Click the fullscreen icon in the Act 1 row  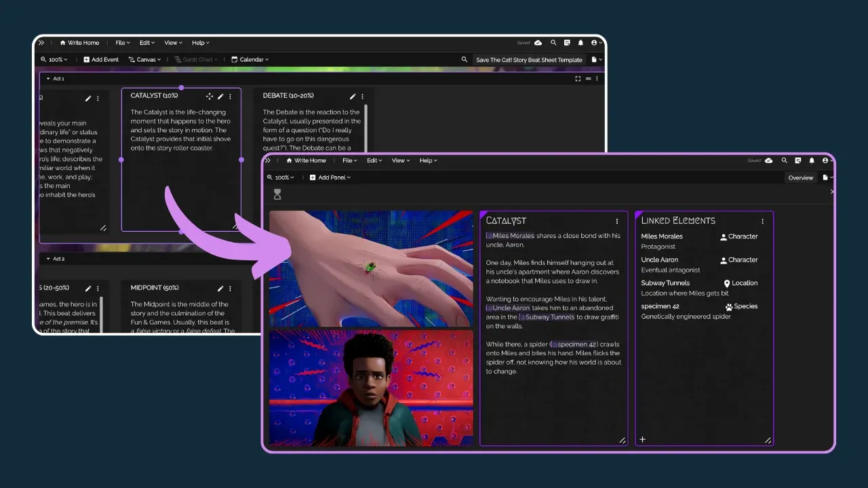tap(578, 79)
